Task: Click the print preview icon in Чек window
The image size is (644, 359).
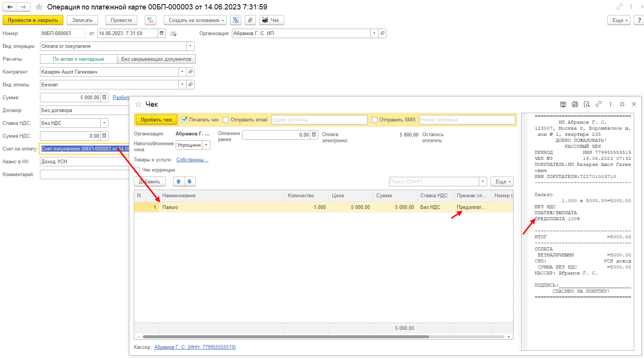Action: [586, 104]
